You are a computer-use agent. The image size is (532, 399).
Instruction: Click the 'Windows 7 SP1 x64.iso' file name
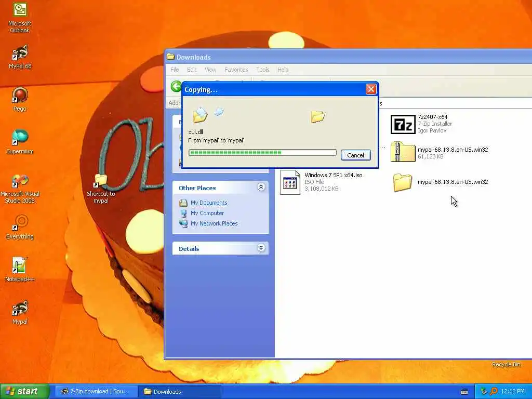click(x=333, y=175)
